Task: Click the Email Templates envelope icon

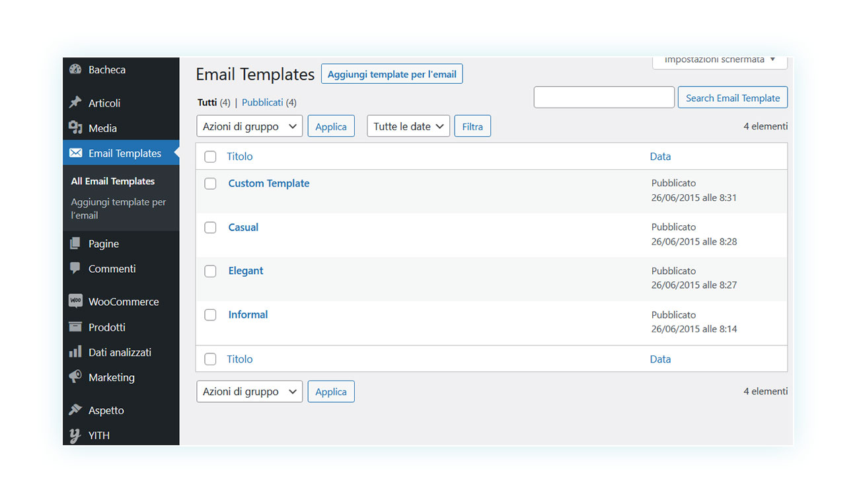Action: (x=75, y=153)
